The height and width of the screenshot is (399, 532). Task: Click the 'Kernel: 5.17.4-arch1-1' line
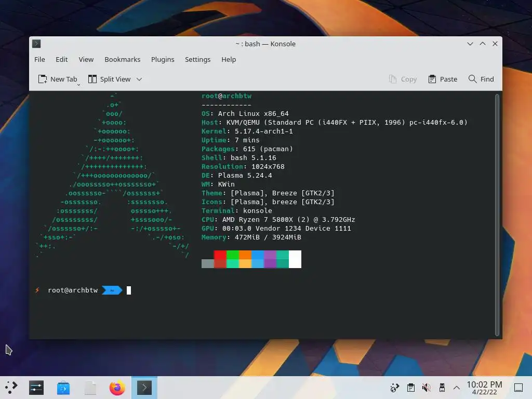247,131
